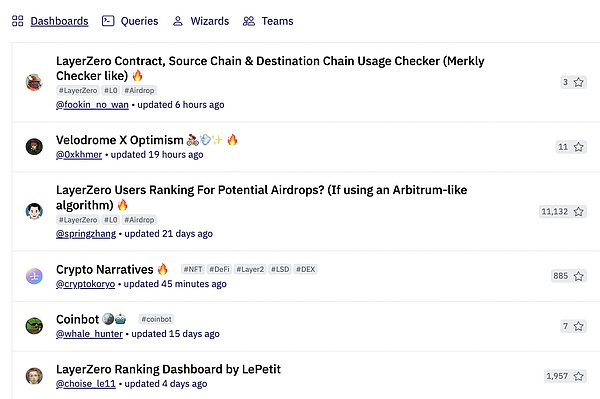This screenshot has height=399, width=600.
Task: Switch to the Queries tab
Action: point(130,21)
